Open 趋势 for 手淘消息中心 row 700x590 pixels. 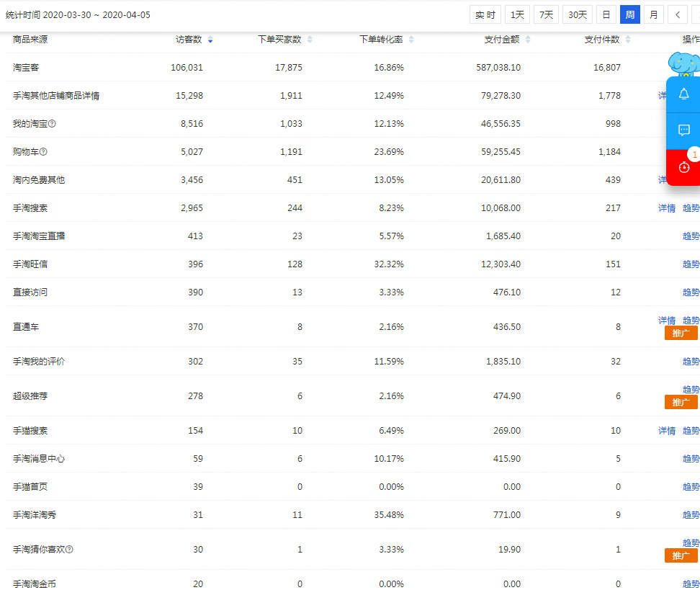691,459
